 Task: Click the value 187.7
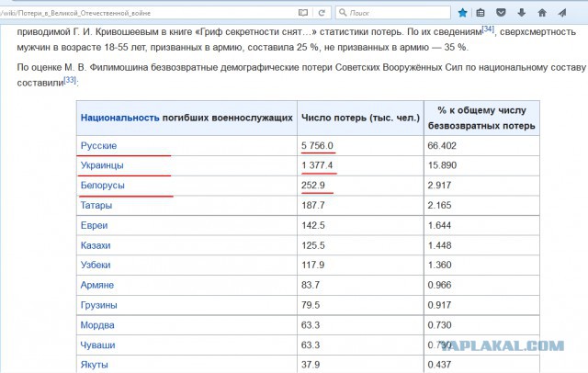313,206
